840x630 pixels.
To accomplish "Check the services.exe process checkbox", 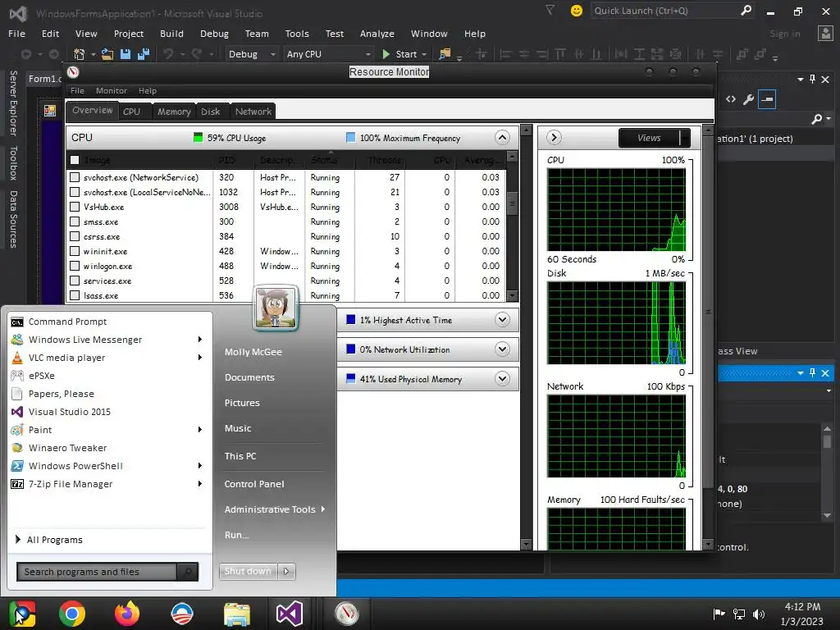I will [75, 281].
